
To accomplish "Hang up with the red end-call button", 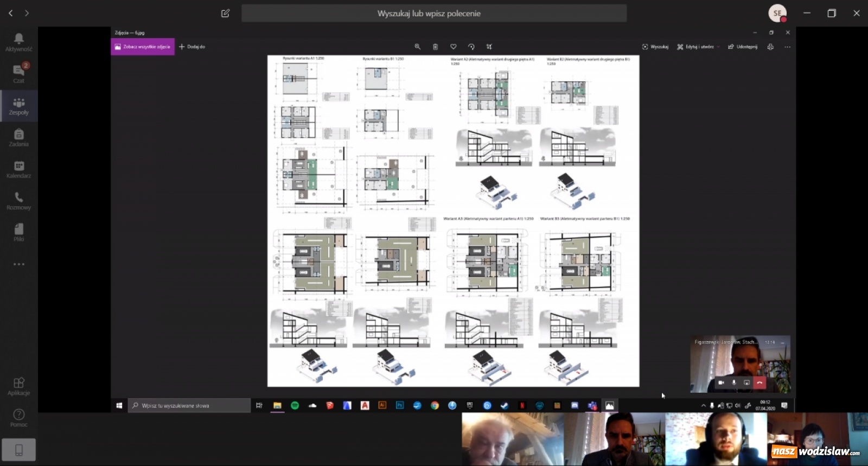I will (759, 382).
